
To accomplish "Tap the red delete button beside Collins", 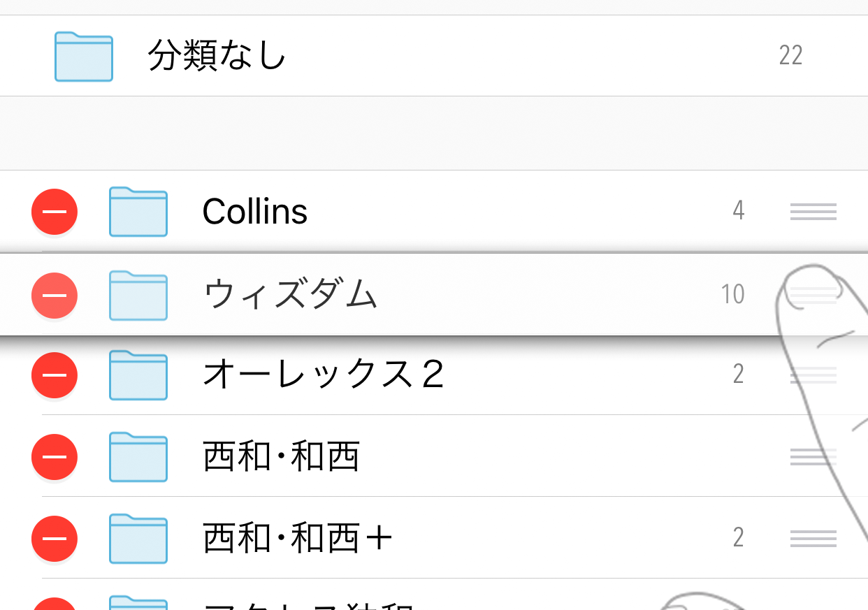I will [x=55, y=212].
